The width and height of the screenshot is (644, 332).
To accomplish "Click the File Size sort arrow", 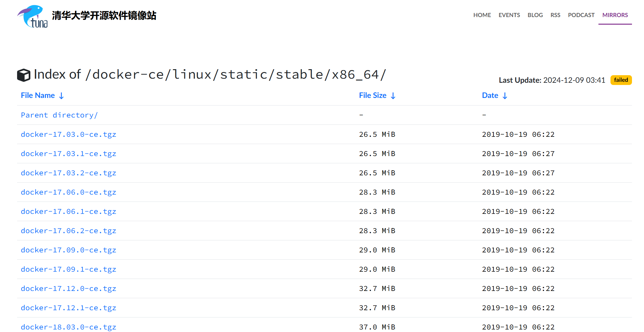I will tap(393, 96).
